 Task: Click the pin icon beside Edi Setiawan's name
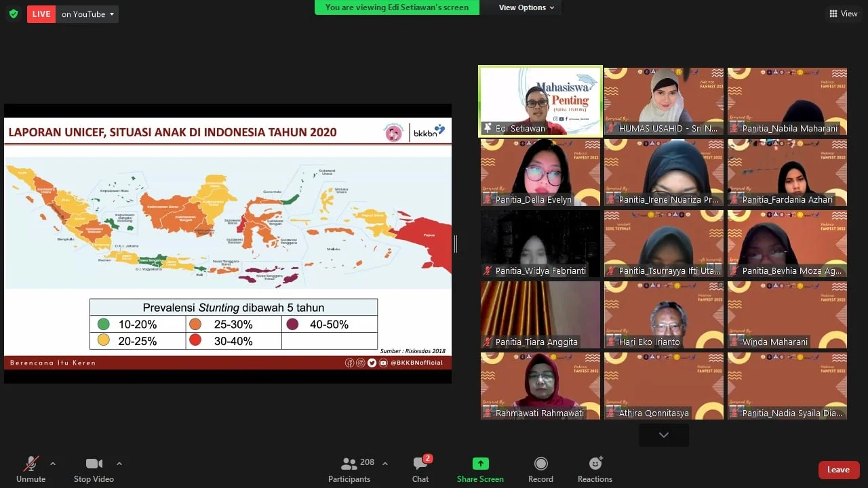tap(487, 128)
